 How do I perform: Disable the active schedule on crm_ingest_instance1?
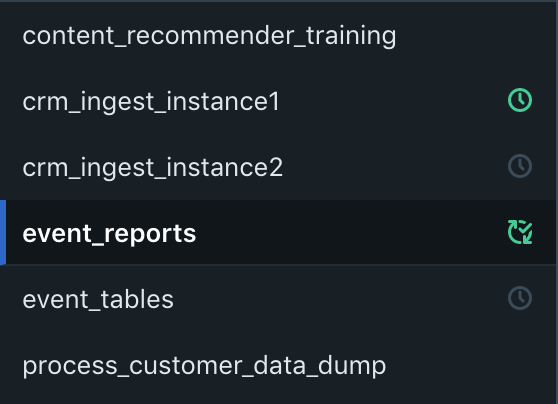coord(520,100)
